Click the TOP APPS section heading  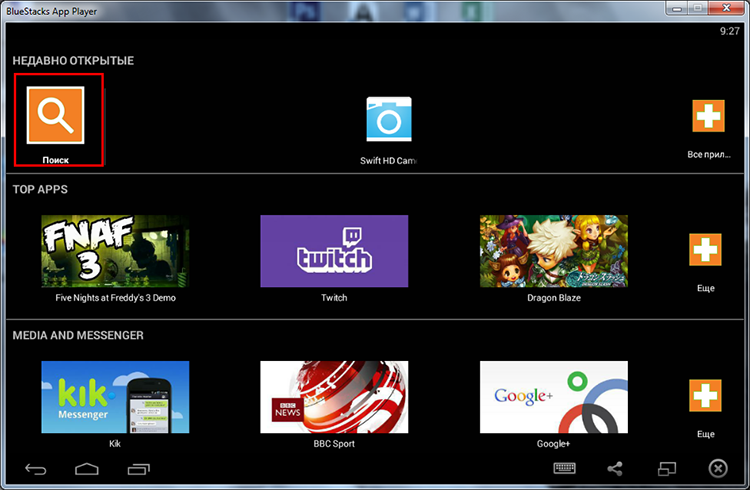pyautogui.click(x=40, y=189)
